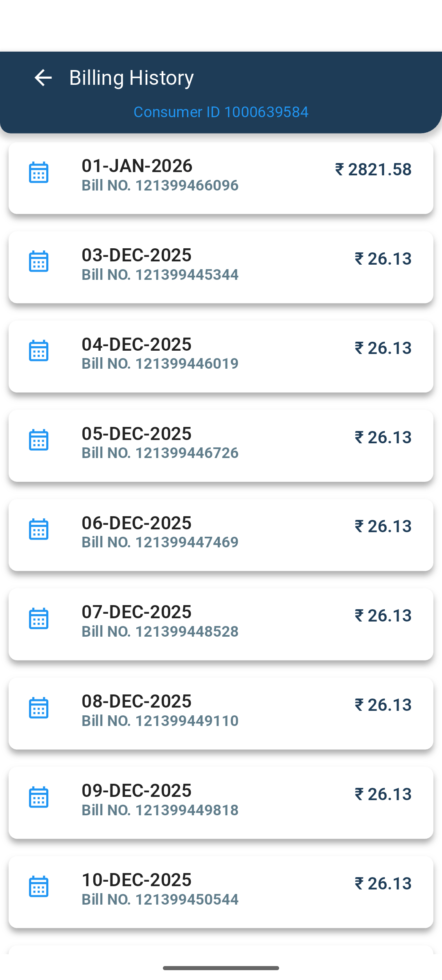Image resolution: width=442 pixels, height=980 pixels.
Task: Tap the Consumer ID 1000639584 text
Action: coord(221,112)
